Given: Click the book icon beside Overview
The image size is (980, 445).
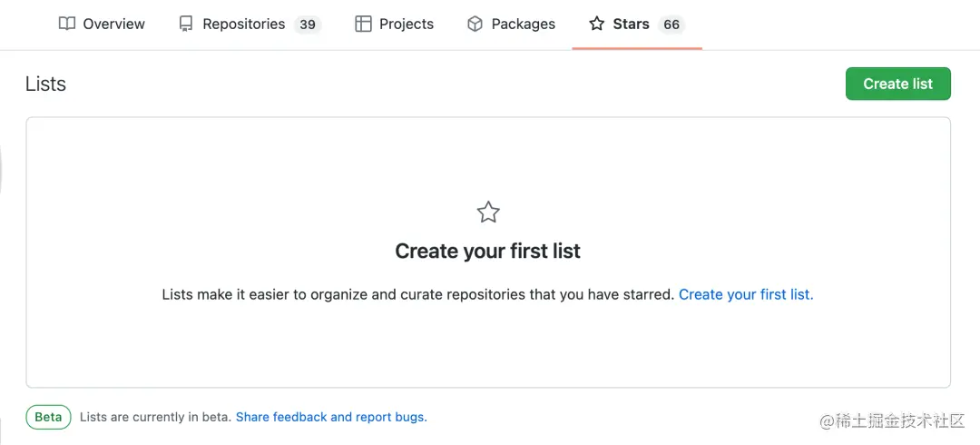Looking at the screenshot, I should [67, 24].
